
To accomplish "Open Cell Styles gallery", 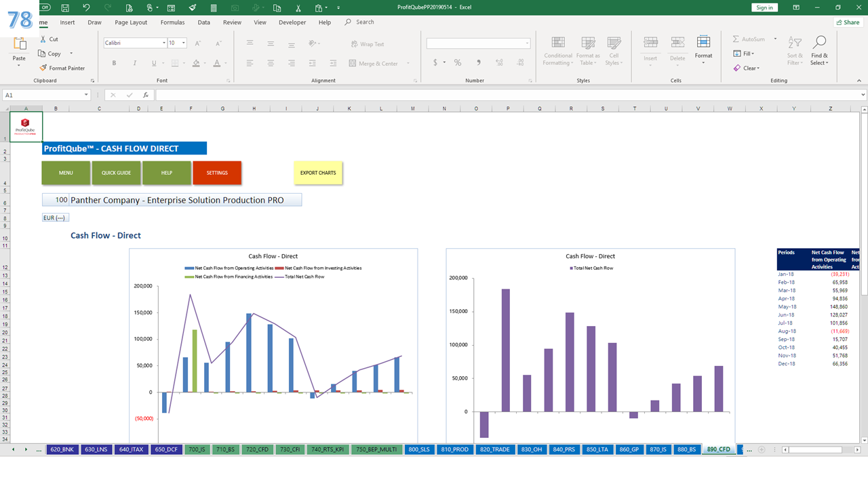I will (x=614, y=51).
